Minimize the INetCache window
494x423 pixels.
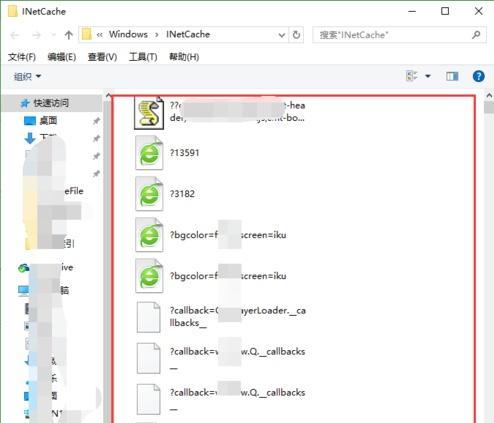pos(412,11)
